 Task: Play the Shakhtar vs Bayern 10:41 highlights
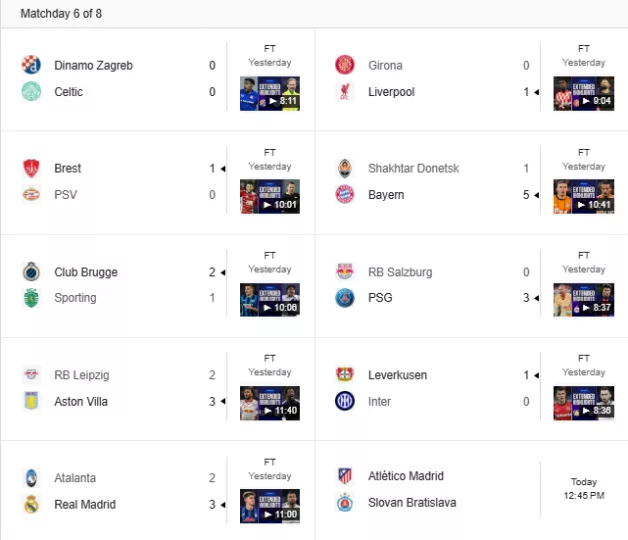[x=584, y=196]
